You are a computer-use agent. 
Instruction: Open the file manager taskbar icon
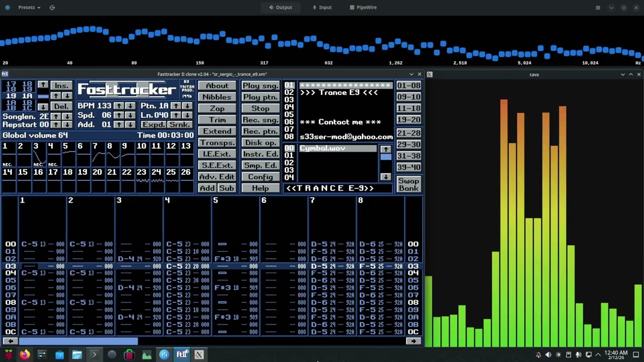point(76,354)
